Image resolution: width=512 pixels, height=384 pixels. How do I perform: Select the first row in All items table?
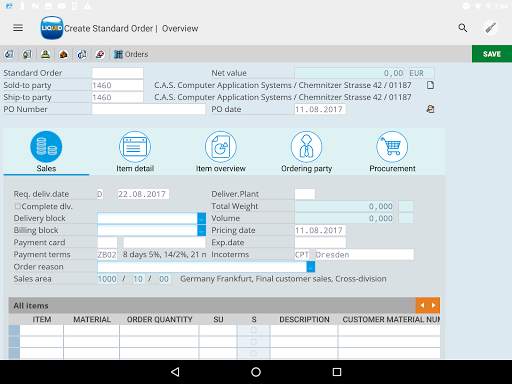14,330
